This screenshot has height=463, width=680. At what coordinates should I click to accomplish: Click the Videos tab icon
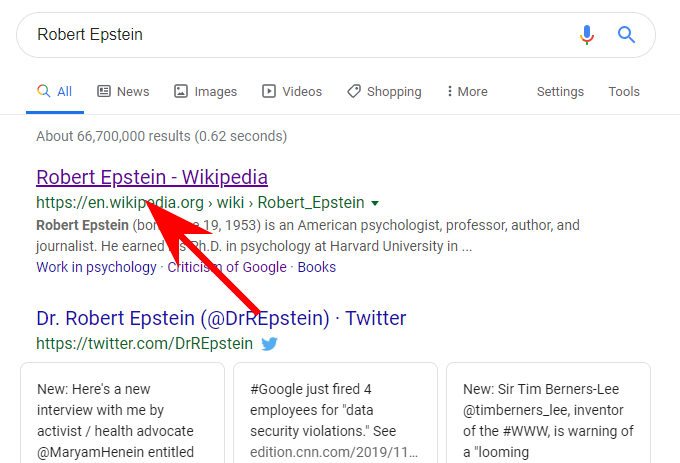269,91
